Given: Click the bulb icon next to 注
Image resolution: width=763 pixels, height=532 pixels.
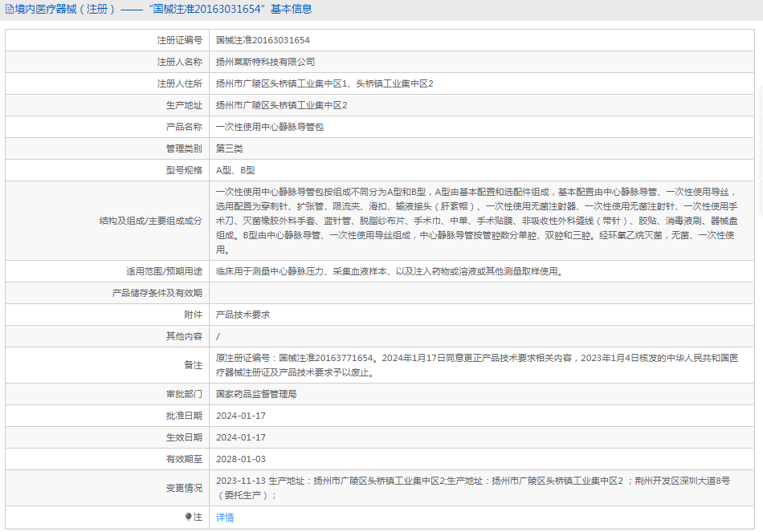Looking at the screenshot, I should coord(188,517).
